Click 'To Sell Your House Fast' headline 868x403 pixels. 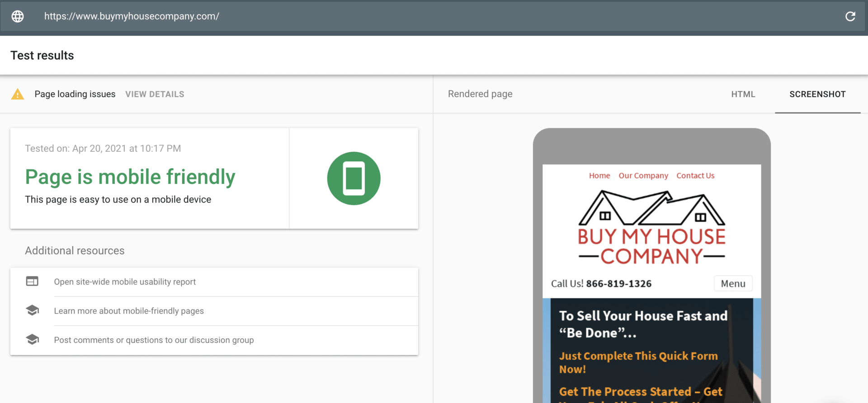(x=643, y=324)
